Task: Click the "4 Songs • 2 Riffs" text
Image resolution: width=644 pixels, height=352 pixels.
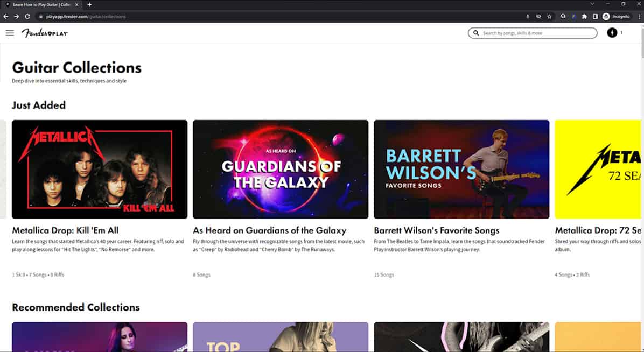Action: click(x=572, y=275)
